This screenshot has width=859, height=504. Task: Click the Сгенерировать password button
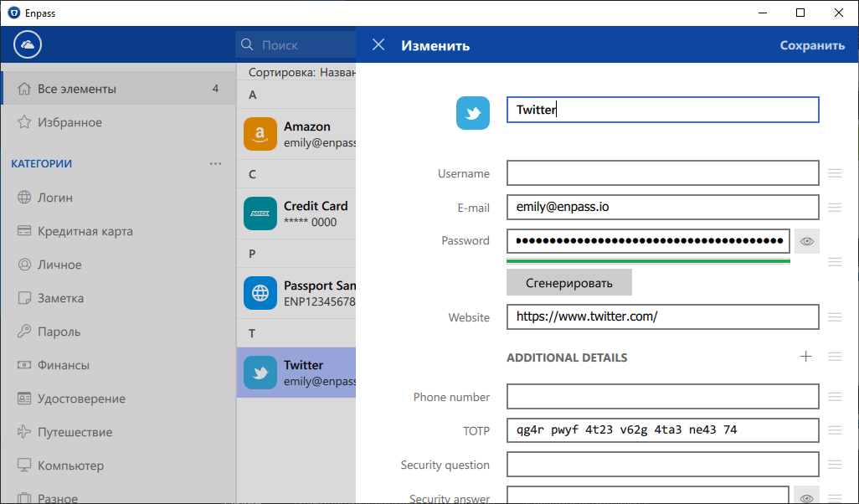pyautogui.click(x=568, y=283)
